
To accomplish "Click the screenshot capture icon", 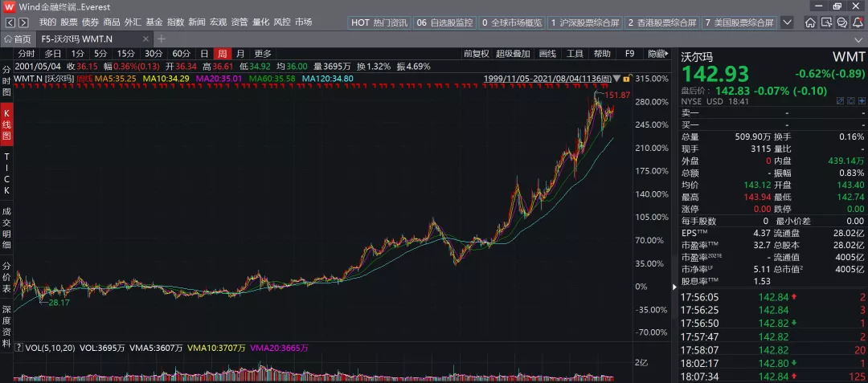I will (x=826, y=22).
